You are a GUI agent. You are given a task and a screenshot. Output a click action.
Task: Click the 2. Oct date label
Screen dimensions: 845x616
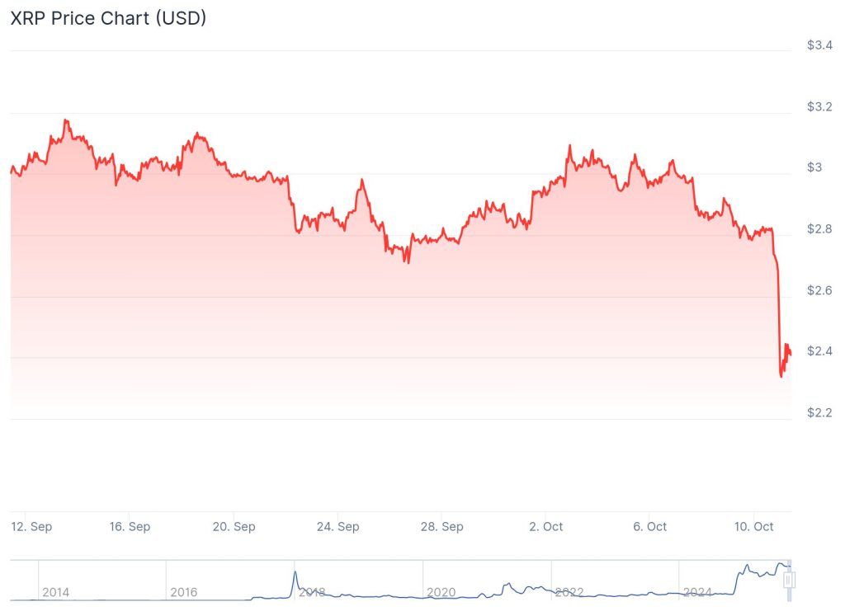pyautogui.click(x=546, y=526)
